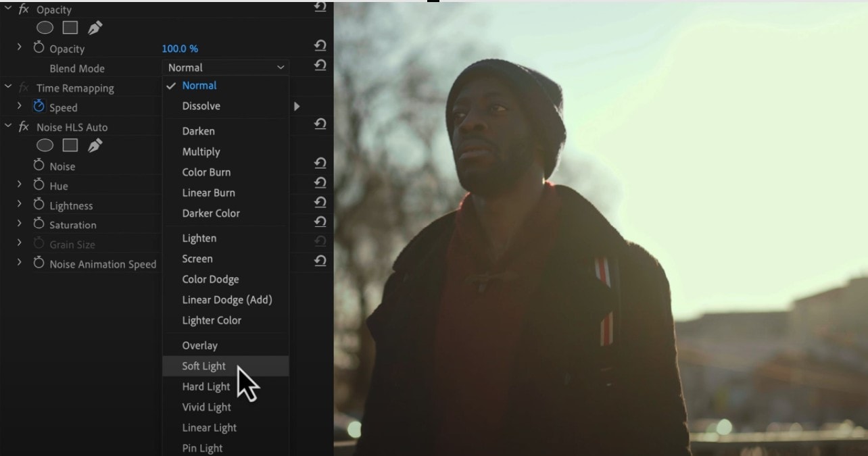Select Linear Dodge (Add) blend mode
The image size is (868, 456).
[x=226, y=300]
